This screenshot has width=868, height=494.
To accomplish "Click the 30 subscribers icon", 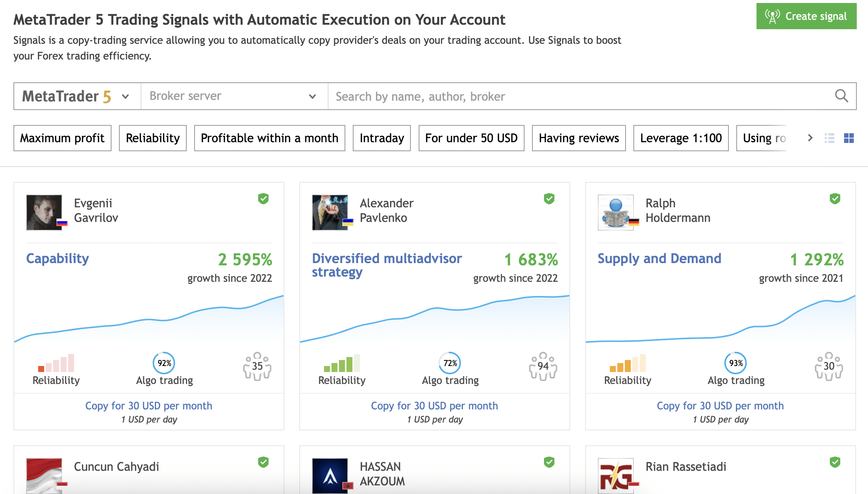I will (829, 366).
